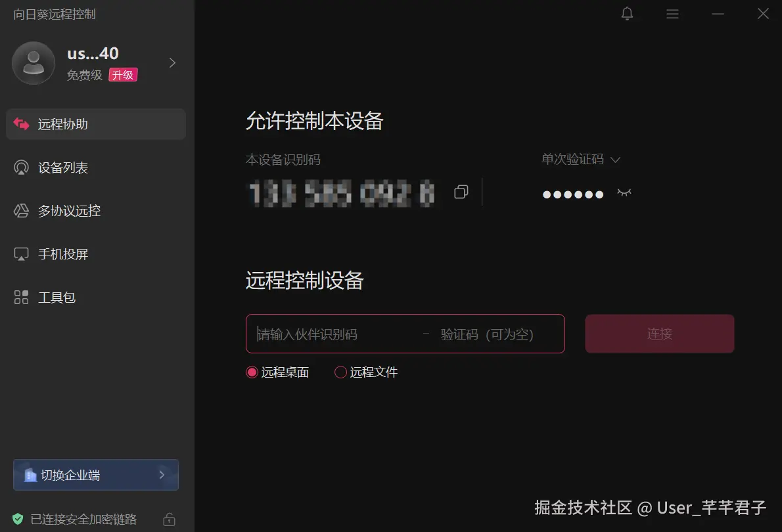
Task: Click the green security shield icon
Action: [x=18, y=519]
